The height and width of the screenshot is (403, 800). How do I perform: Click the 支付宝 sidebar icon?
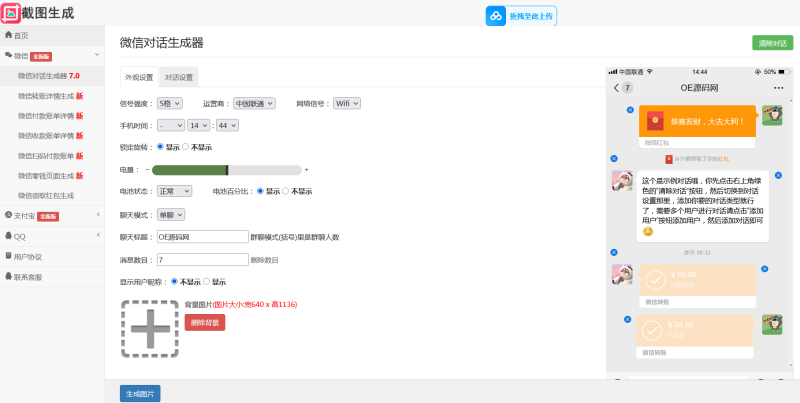8,215
